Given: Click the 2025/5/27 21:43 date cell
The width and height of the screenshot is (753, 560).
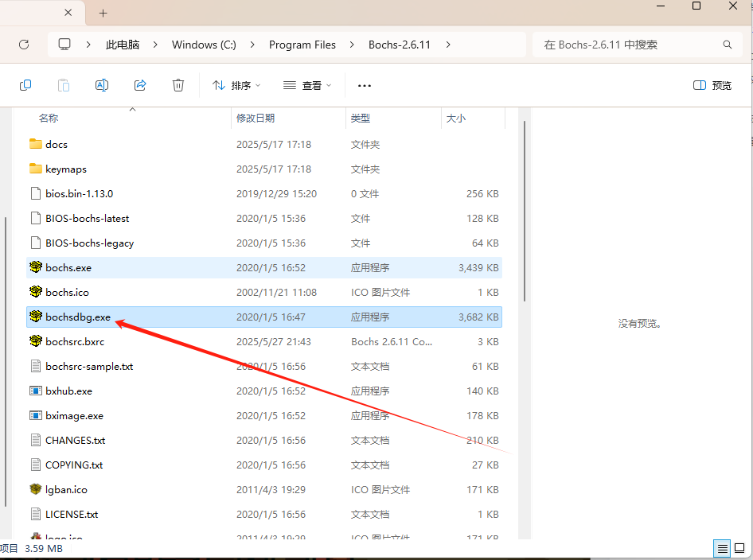Looking at the screenshot, I should (x=274, y=341).
